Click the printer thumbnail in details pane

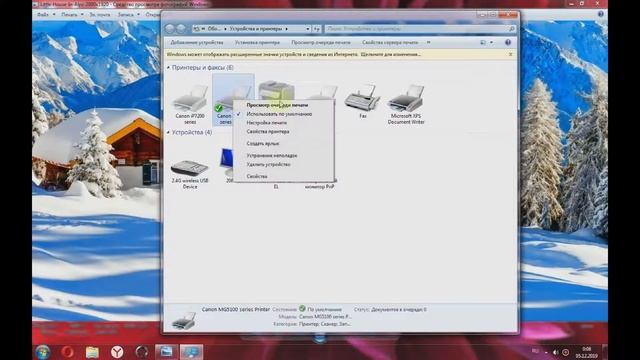point(183,320)
